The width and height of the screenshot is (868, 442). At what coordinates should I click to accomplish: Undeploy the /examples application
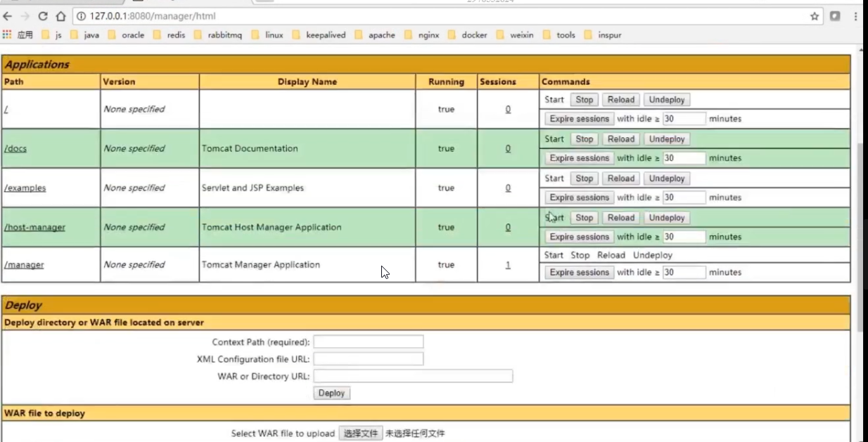[667, 178]
